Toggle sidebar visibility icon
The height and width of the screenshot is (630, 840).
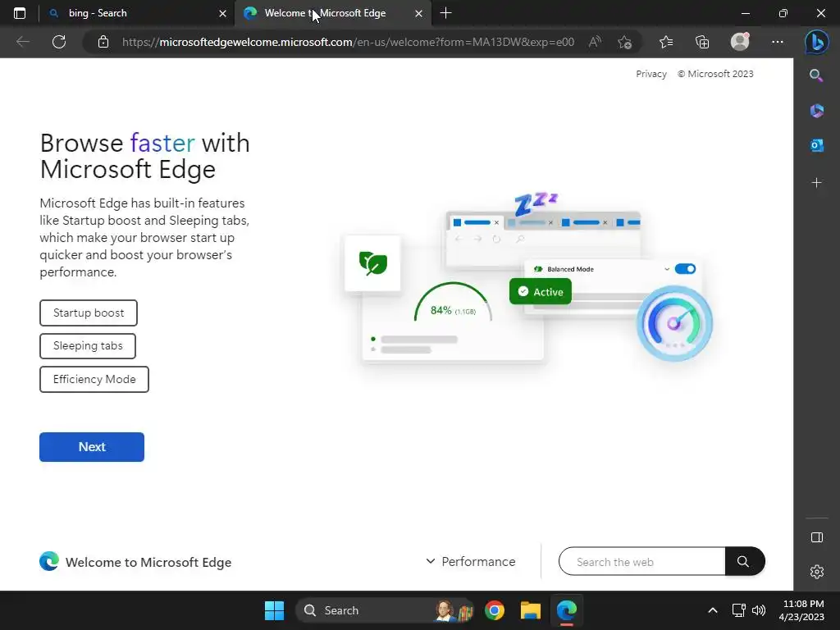(817, 537)
